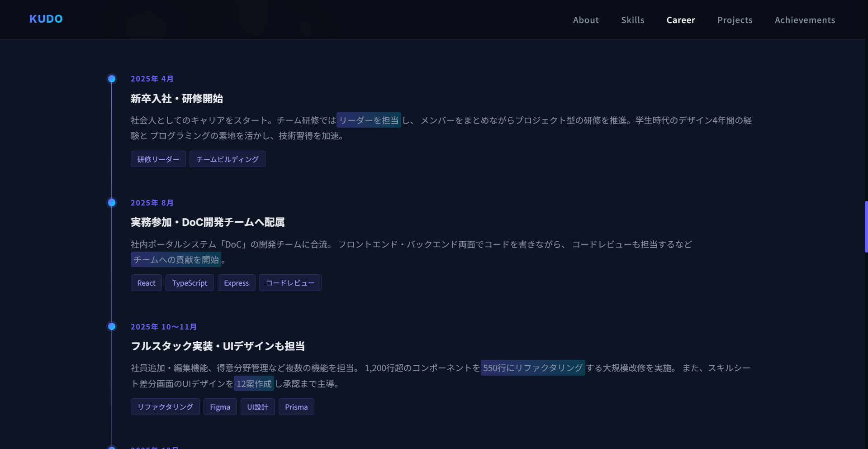The height and width of the screenshot is (449, 868).
Task: Click the timeline dot for 2025年 10〜11月
Action: coord(112,326)
